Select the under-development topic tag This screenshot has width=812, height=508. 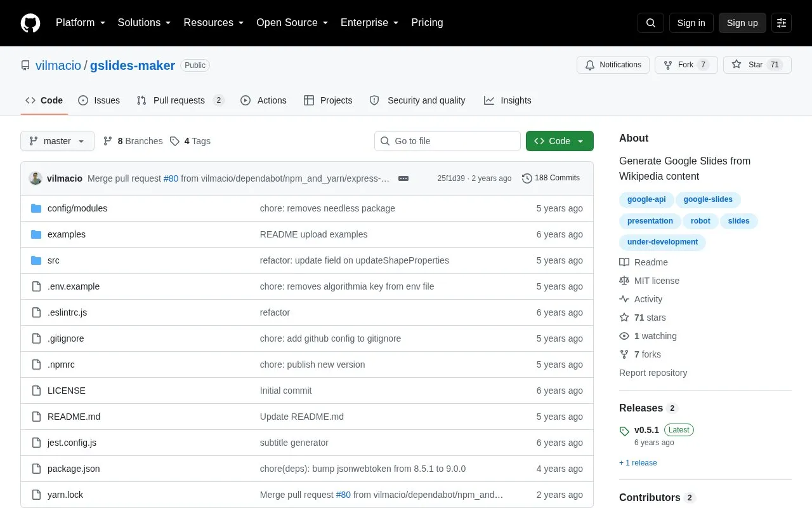pyautogui.click(x=662, y=242)
